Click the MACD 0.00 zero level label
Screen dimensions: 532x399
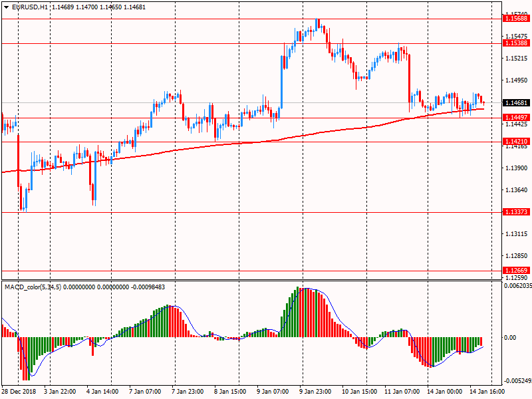click(x=510, y=337)
